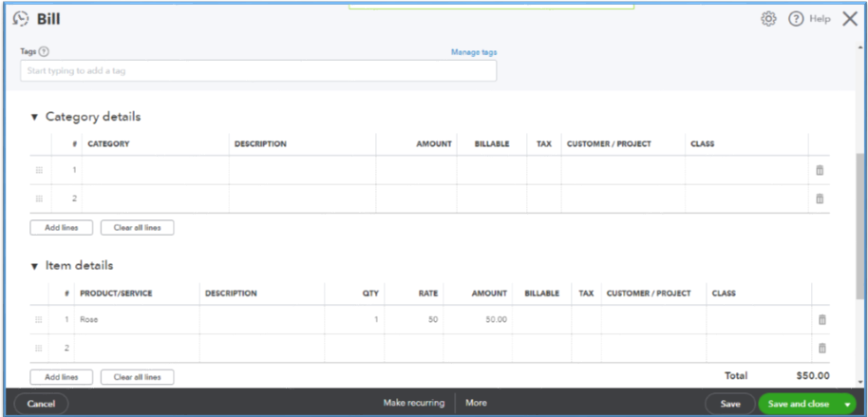Click the Save button
The width and height of the screenshot is (868, 417).
pos(730,404)
